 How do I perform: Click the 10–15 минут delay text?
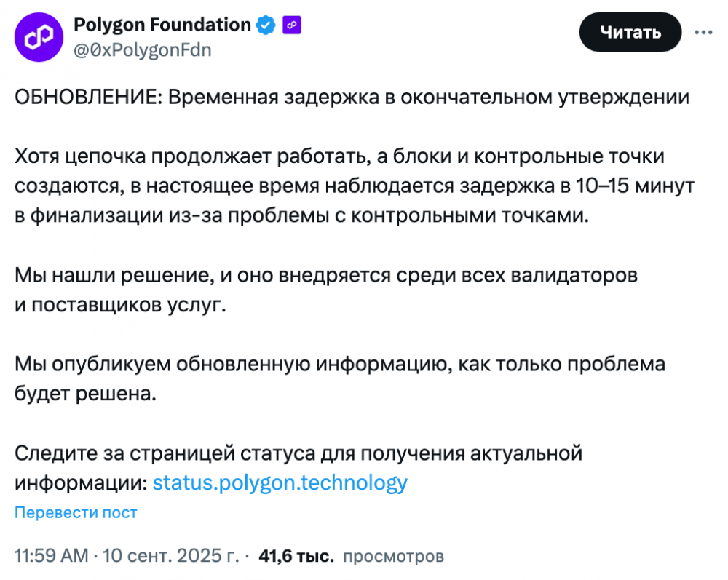coord(635,186)
